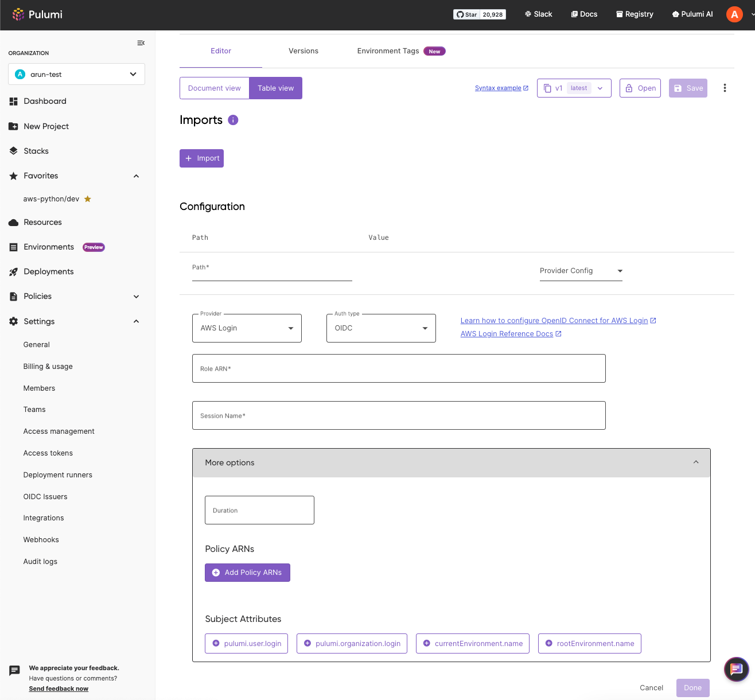Open the chat support bubble

[737, 669]
